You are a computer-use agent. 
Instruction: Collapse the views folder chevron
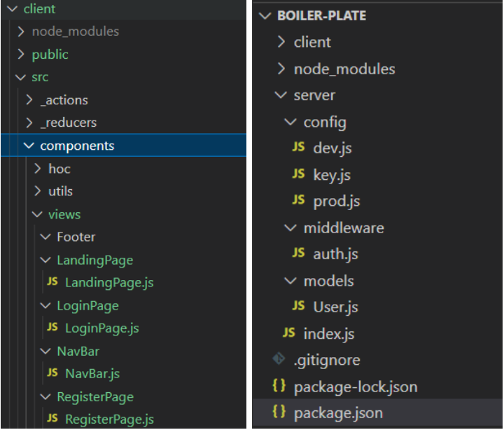click(x=37, y=214)
